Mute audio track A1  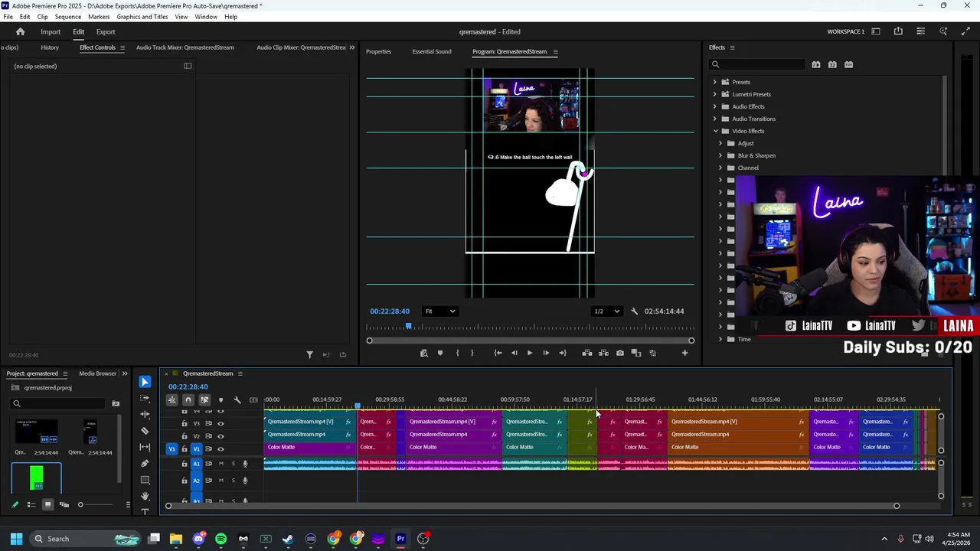coord(221,464)
